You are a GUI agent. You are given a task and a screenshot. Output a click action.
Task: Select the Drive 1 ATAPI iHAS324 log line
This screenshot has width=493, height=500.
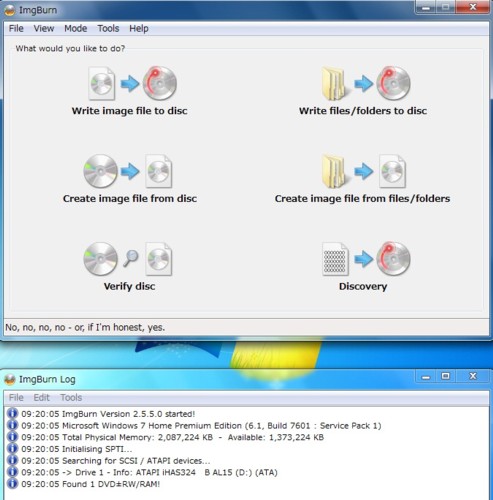pos(149,472)
